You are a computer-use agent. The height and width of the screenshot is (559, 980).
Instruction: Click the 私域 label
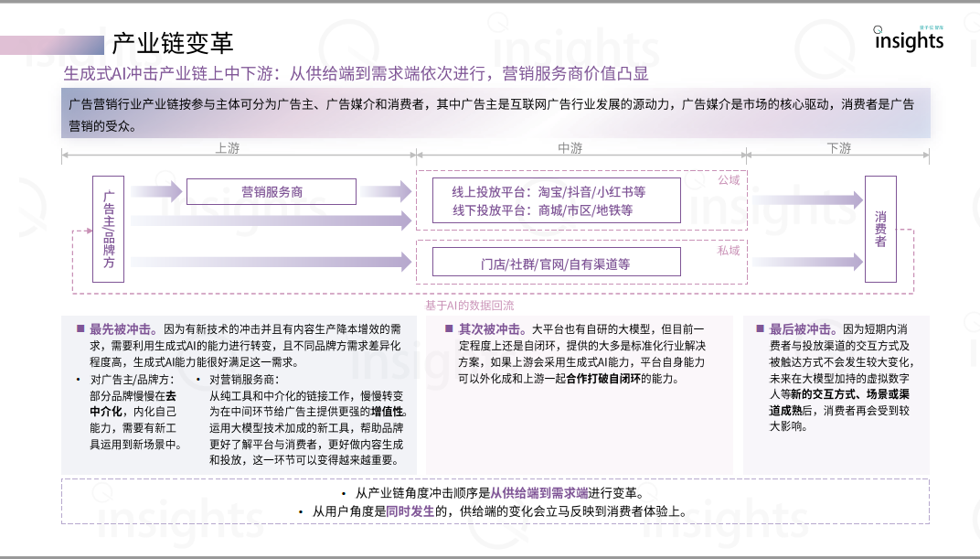tap(729, 251)
